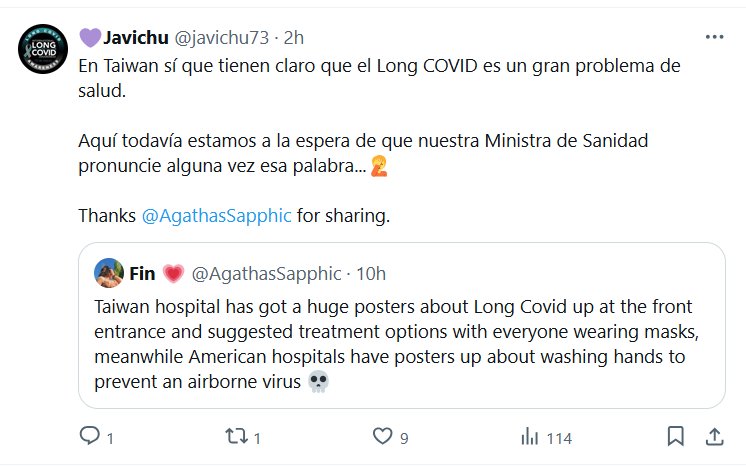
Task: Open Fin's quoted tweet avatar
Action: point(108,272)
